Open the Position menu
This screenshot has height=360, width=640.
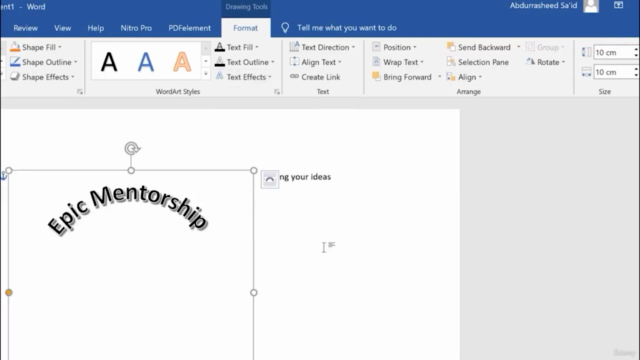(x=394, y=47)
